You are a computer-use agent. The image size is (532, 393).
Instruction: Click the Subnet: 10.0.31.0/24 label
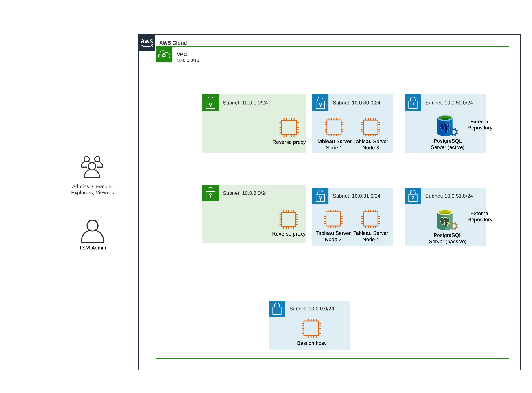pyautogui.click(x=356, y=196)
